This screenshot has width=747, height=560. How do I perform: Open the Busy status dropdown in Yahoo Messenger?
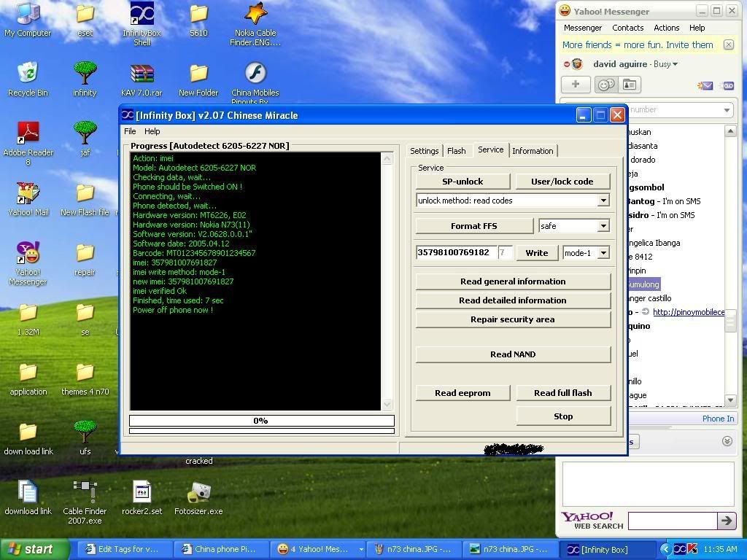click(665, 64)
